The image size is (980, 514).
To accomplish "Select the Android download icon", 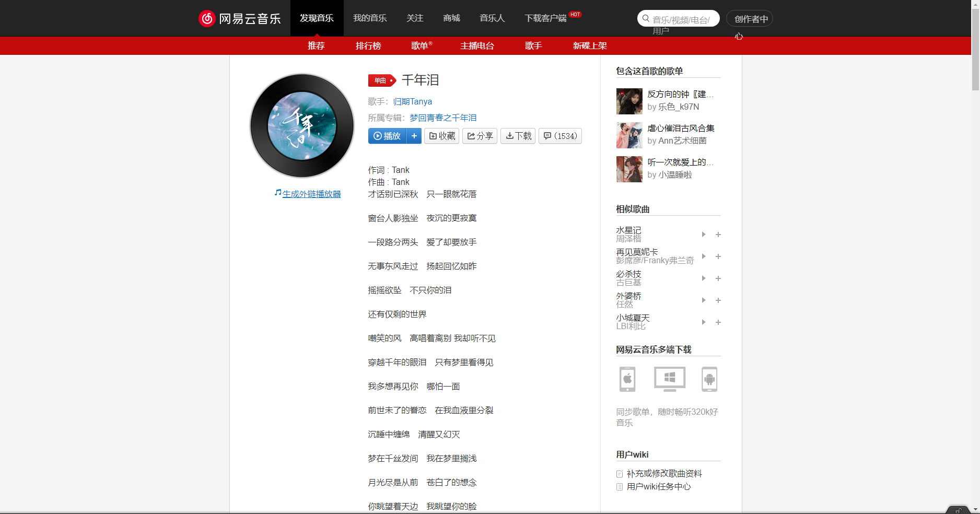I will click(709, 379).
